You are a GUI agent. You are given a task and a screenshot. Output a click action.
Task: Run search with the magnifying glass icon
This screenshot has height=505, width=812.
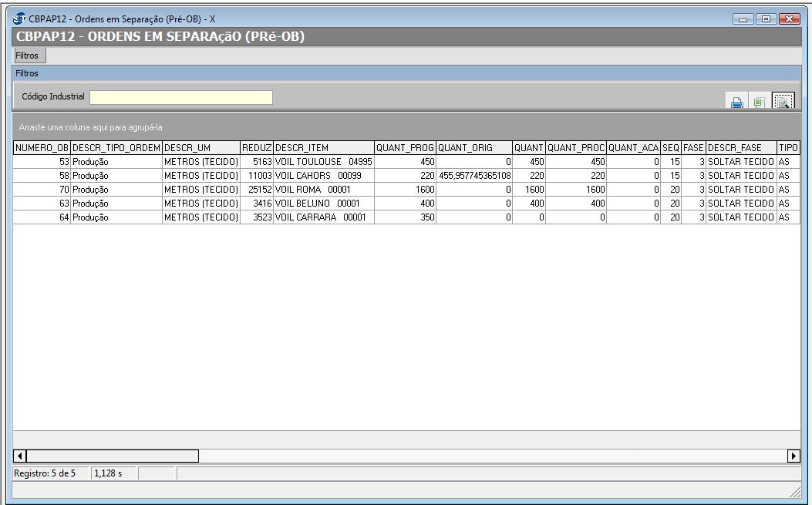click(783, 103)
